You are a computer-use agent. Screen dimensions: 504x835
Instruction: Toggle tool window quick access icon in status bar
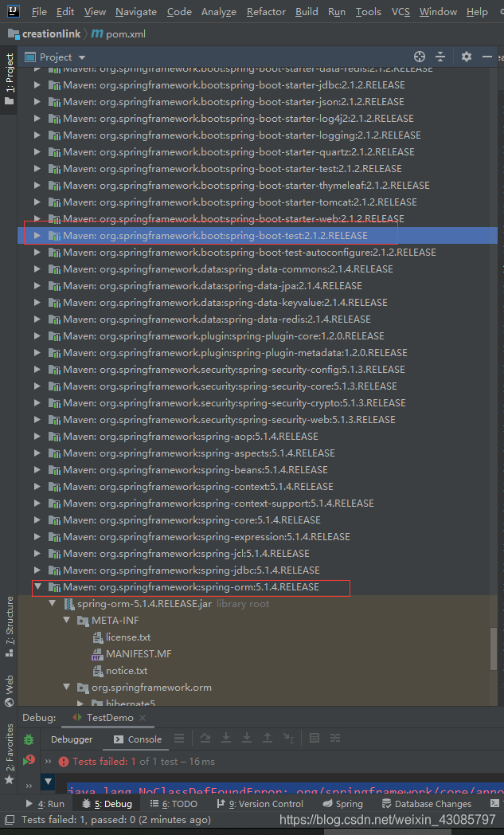pyautogui.click(x=9, y=819)
